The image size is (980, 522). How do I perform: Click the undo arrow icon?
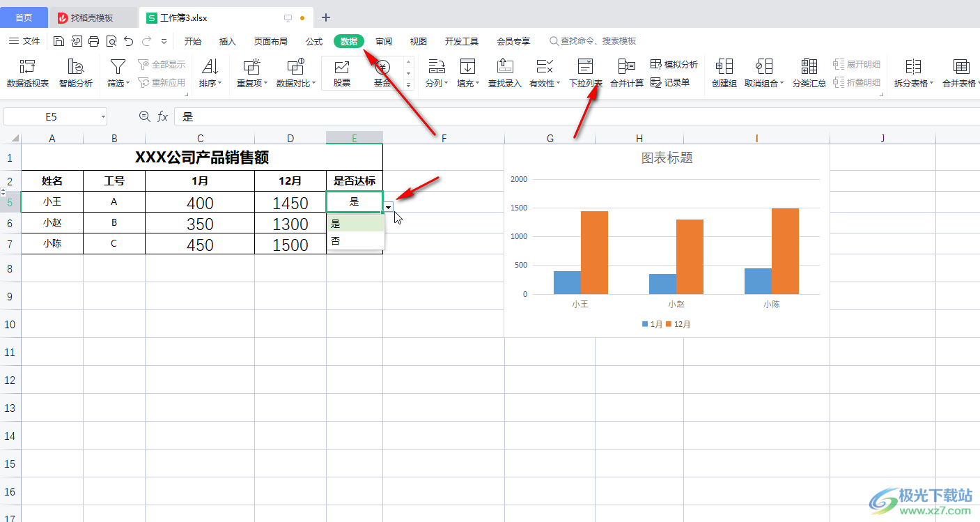click(128, 41)
